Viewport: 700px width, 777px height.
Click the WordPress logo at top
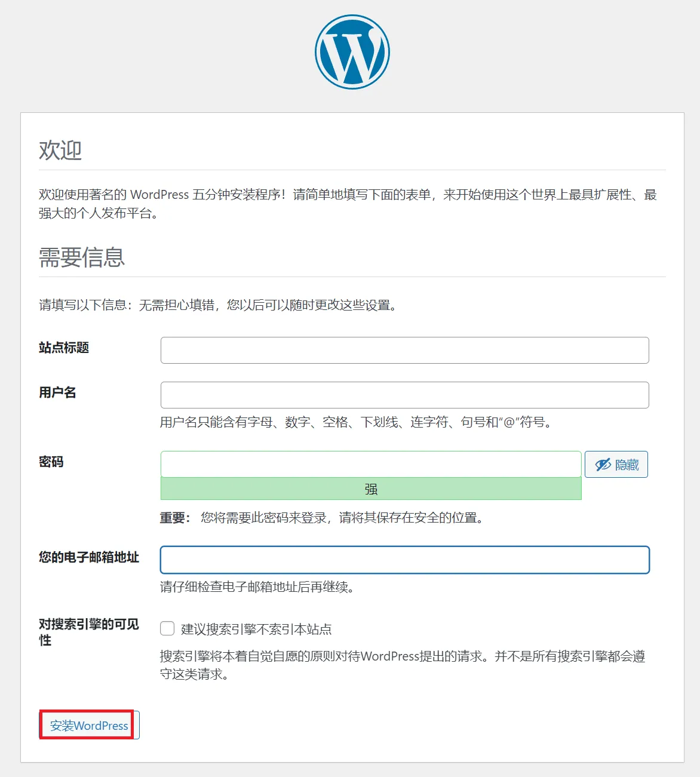(352, 52)
